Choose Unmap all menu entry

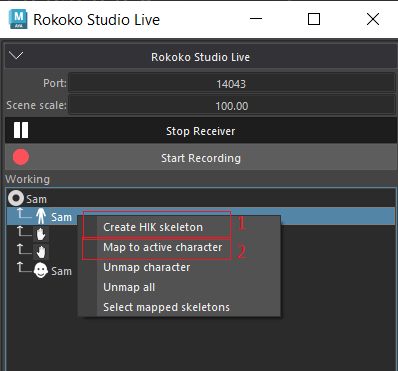pos(179,287)
